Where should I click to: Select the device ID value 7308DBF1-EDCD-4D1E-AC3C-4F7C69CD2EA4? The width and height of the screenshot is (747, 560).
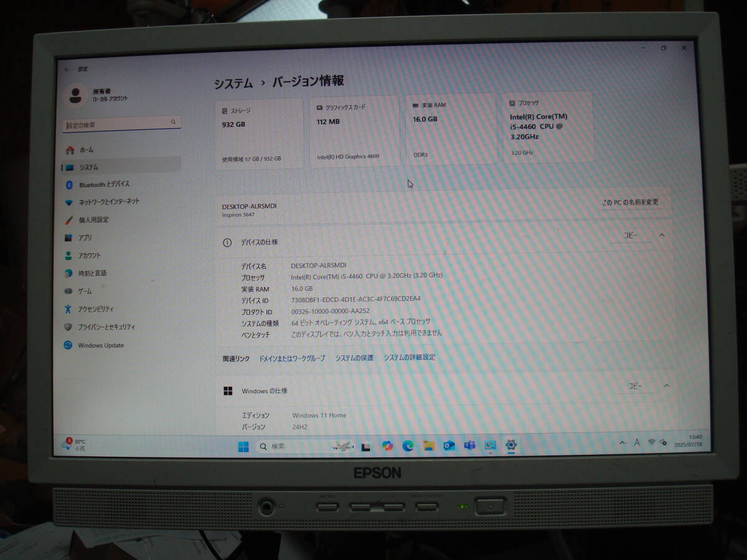(356, 299)
